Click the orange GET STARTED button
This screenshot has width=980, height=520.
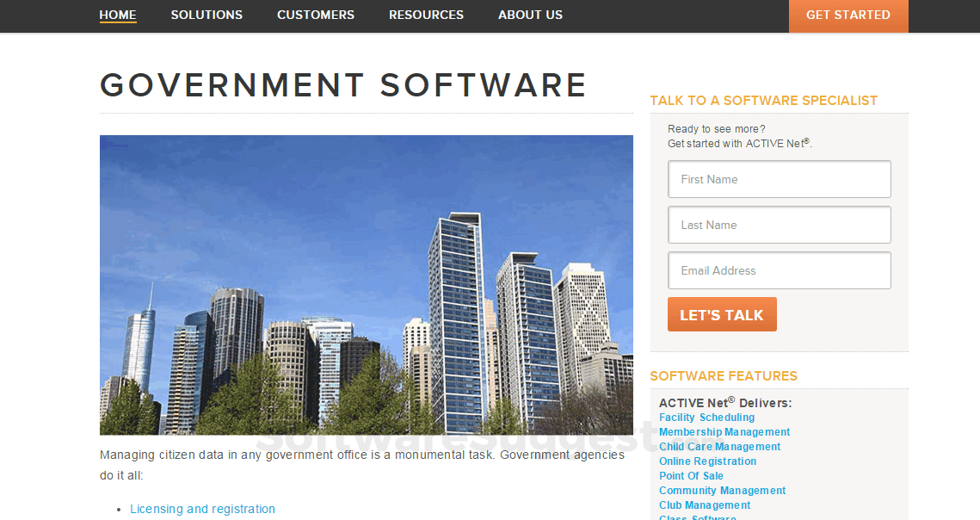click(x=848, y=15)
